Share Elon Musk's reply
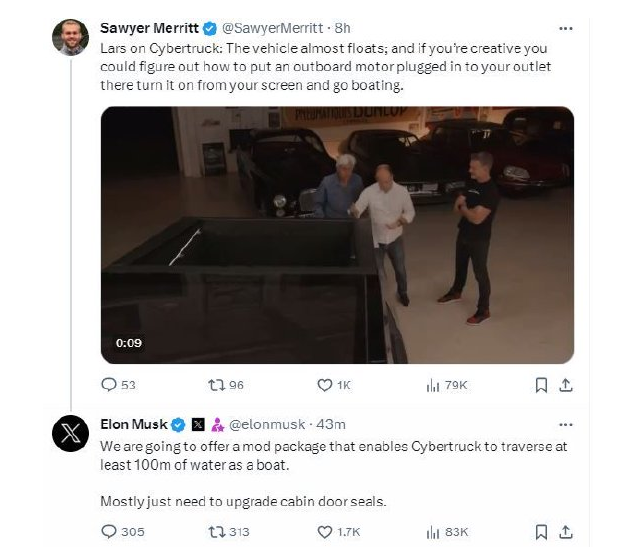Viewport: 623px width, 558px height. point(566,532)
